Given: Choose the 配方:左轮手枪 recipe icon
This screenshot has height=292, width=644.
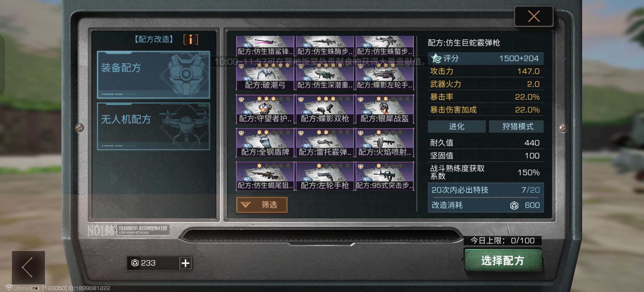Looking at the screenshot, I should click(x=325, y=176).
